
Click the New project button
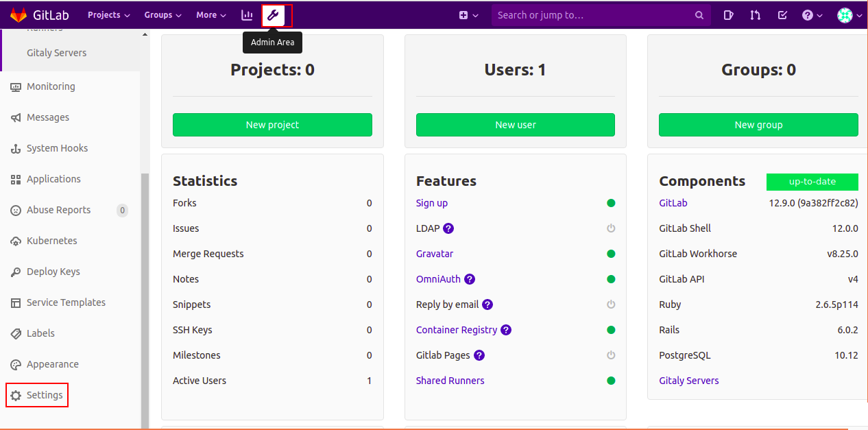point(272,125)
